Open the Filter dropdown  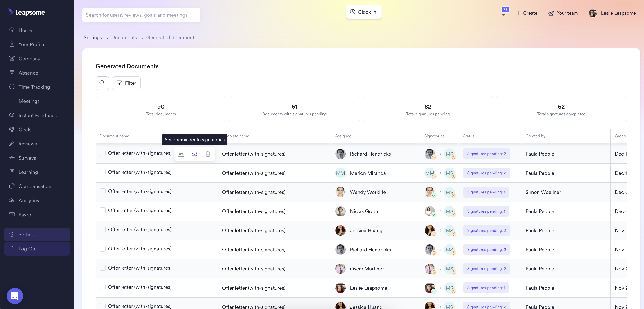pyautogui.click(x=126, y=83)
